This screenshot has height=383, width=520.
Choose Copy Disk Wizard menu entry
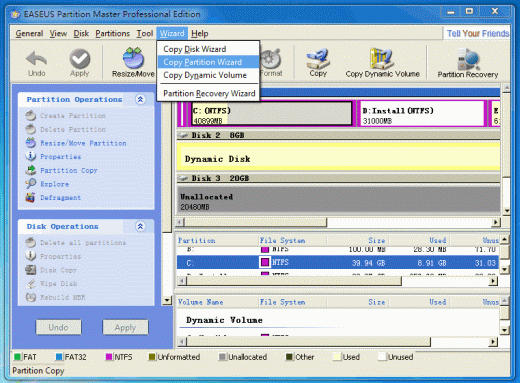pyautogui.click(x=208, y=49)
